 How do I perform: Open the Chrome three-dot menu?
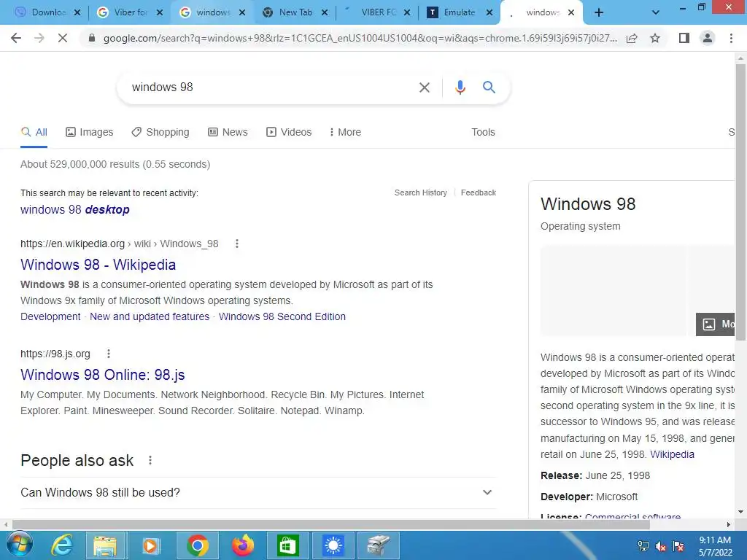pyautogui.click(x=731, y=38)
